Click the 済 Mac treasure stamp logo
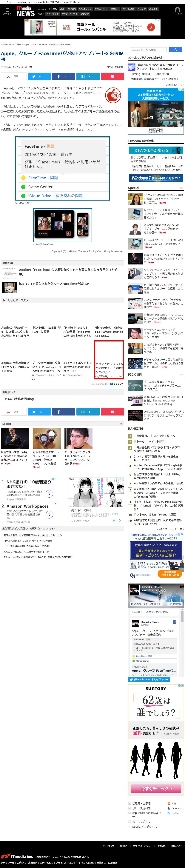Viewport: 185px width, 868px height. point(113,95)
